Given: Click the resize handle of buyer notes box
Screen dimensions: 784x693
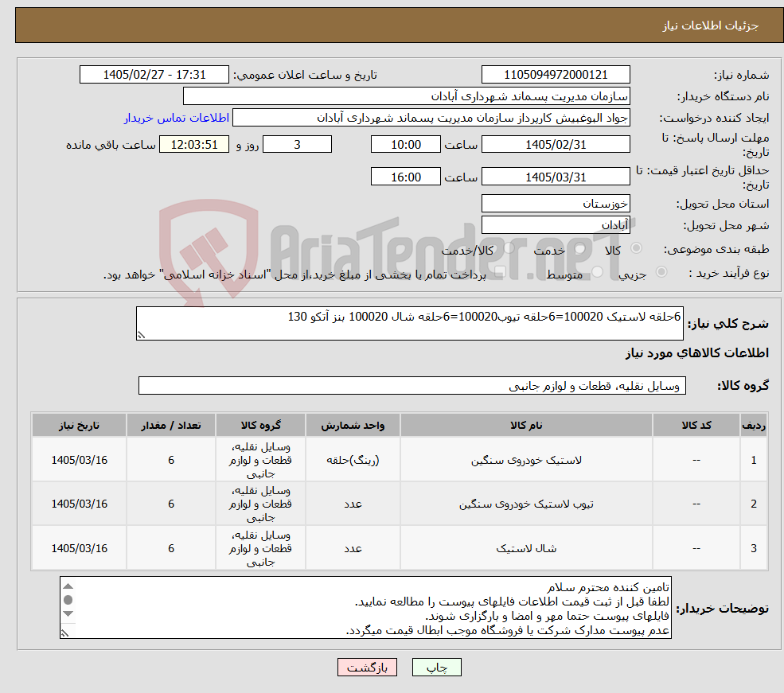Looking at the screenshot, I should point(64,633).
